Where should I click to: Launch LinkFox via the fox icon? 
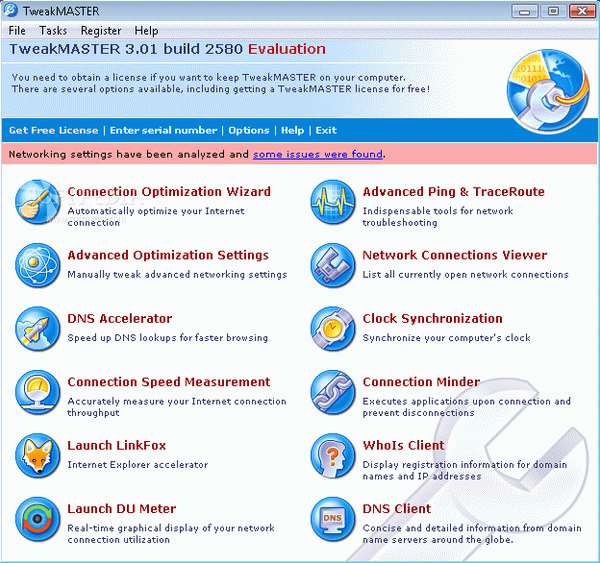point(38,456)
